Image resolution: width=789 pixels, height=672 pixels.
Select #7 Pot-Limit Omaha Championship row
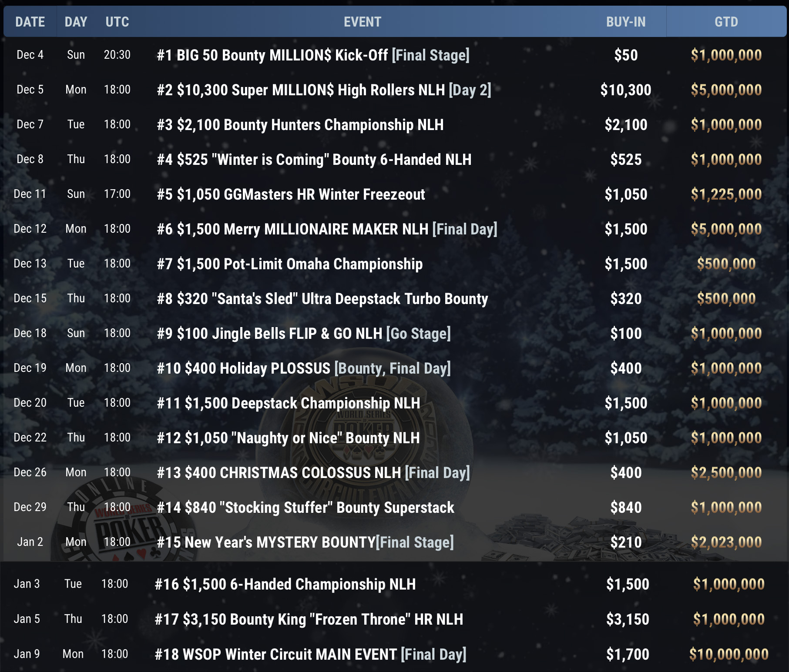(x=290, y=264)
